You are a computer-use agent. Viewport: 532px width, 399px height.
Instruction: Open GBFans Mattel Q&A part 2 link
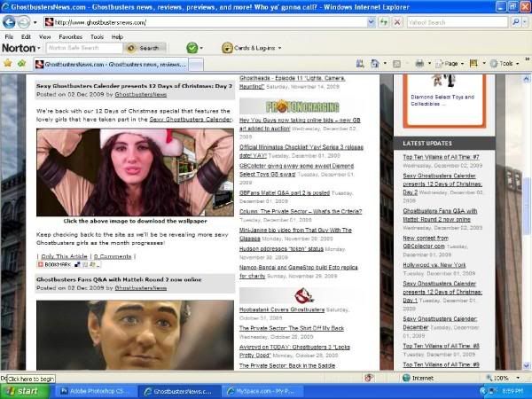[x=285, y=192]
